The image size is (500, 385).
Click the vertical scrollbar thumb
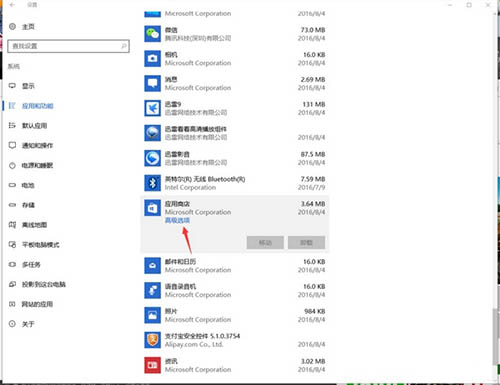(496, 337)
